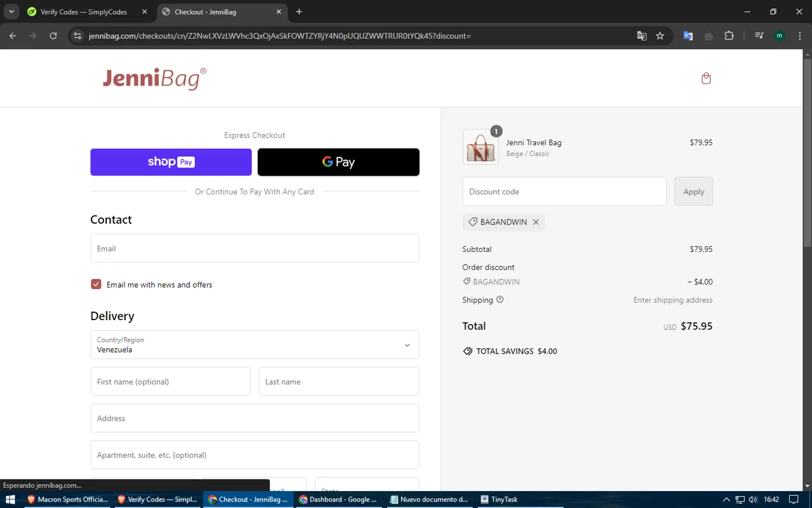Click the Beige / Classic variant text
Viewport: 812px width, 508px height.
528,154
